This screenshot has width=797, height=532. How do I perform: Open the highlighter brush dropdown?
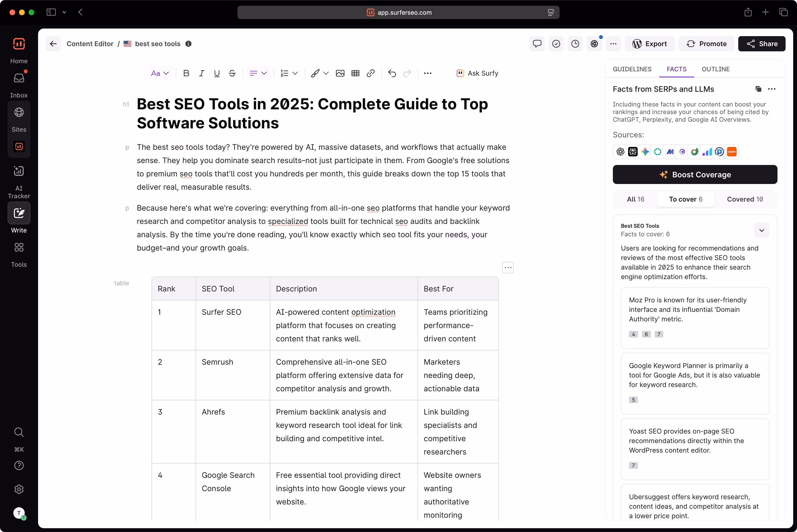click(320, 73)
